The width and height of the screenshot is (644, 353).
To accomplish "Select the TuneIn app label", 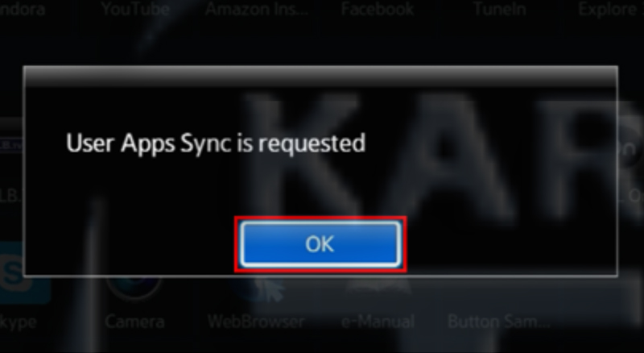I will (x=499, y=9).
